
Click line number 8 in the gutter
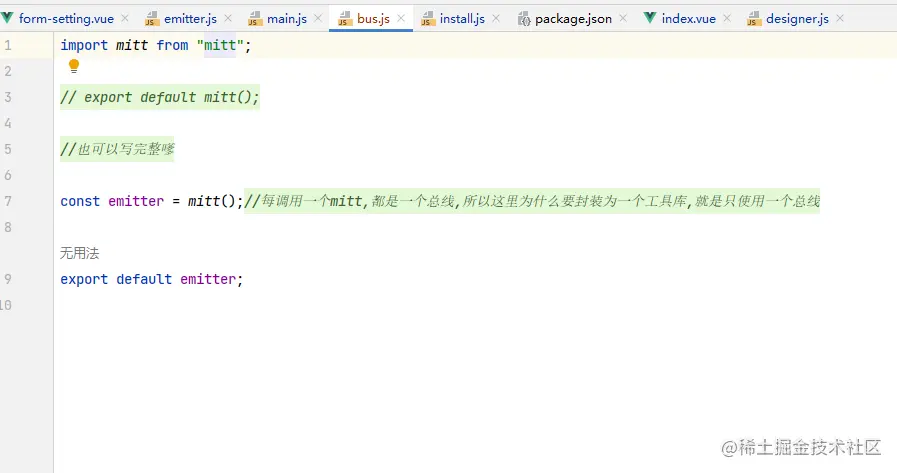coord(8,227)
